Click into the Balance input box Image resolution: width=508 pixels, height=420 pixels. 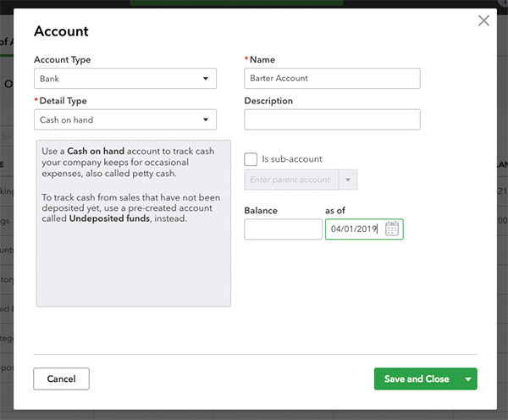(x=283, y=229)
